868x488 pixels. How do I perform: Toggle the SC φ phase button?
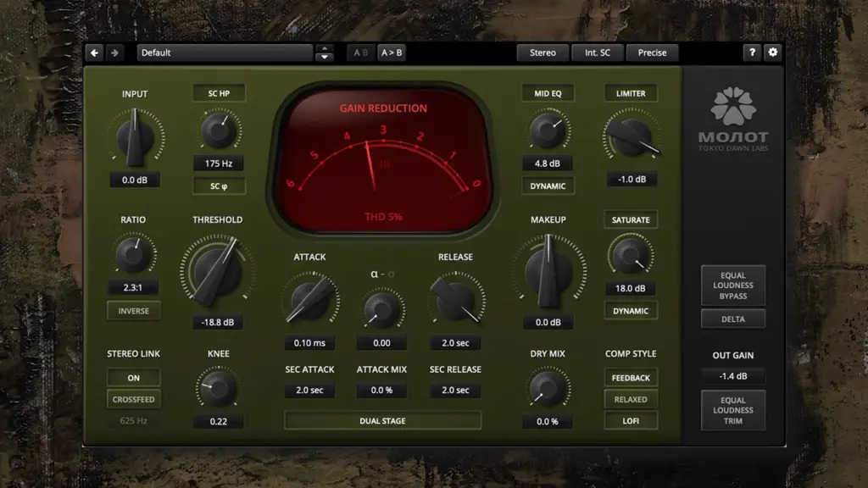[x=219, y=186]
